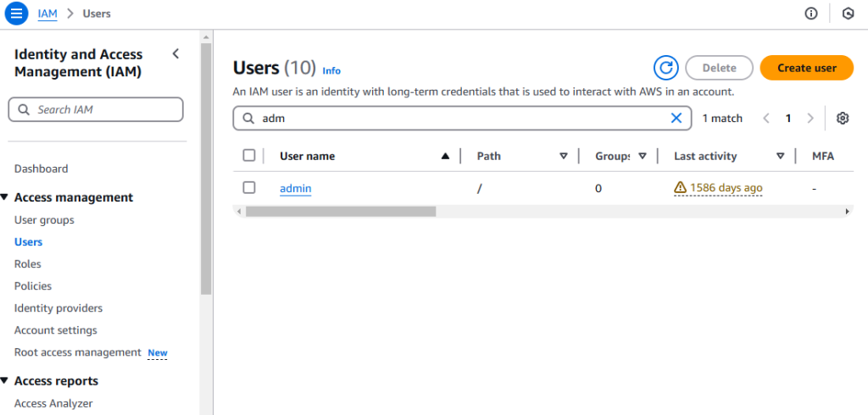
Task: Go to previous page of users
Action: click(x=766, y=118)
